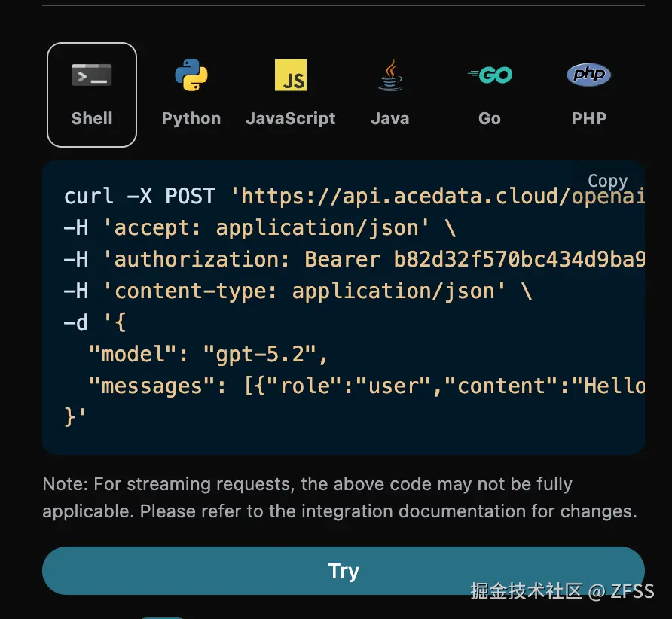Click the accept application/json header line
Image resolution: width=672 pixels, height=619 pixels.
[x=260, y=228]
